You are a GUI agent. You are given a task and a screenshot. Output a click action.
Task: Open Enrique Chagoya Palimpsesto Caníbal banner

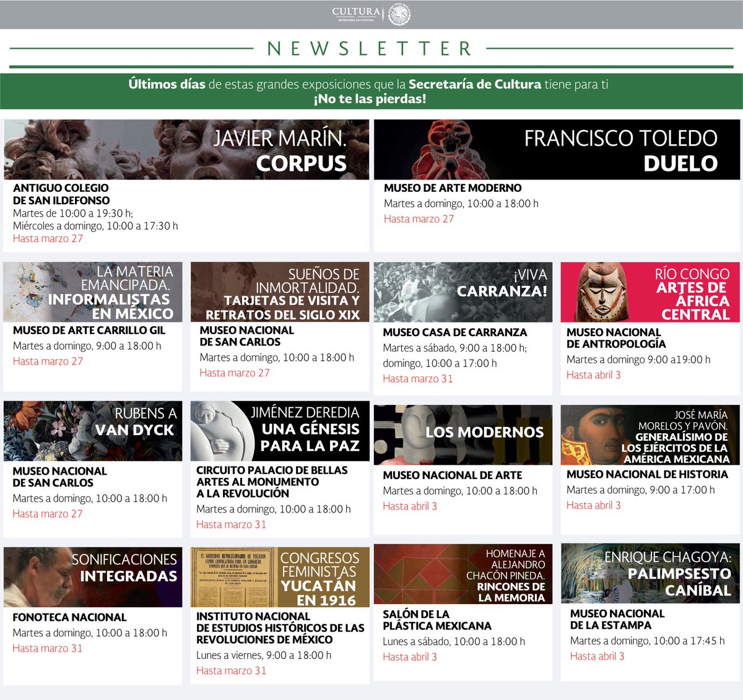point(650,573)
